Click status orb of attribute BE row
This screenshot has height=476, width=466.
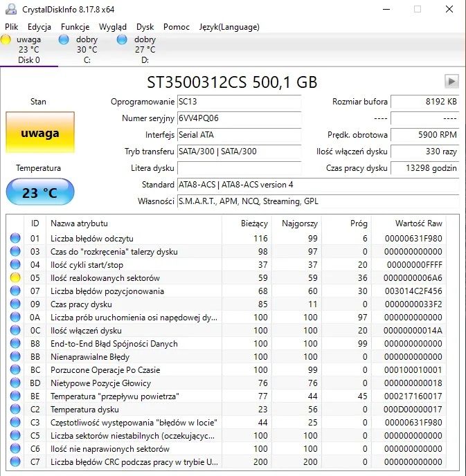pos(15,396)
